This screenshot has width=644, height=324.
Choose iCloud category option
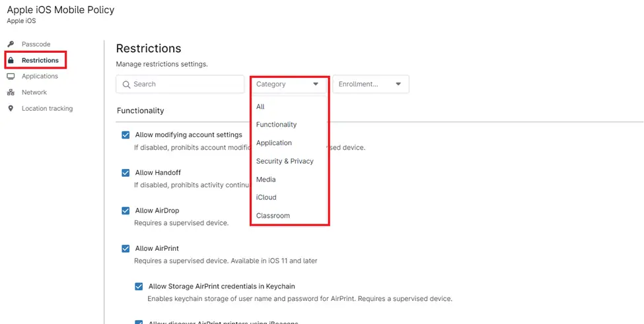point(266,197)
